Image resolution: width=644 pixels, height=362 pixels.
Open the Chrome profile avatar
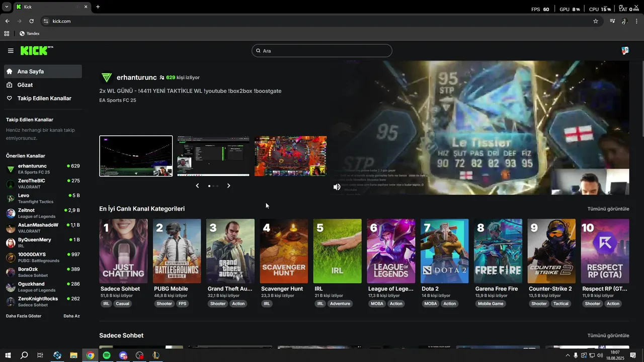tap(624, 21)
